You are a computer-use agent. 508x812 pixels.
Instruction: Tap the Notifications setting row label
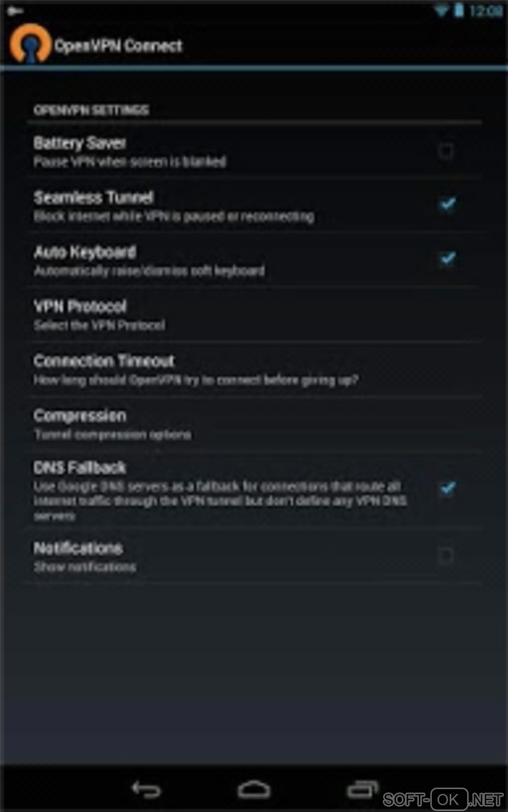pos(78,548)
